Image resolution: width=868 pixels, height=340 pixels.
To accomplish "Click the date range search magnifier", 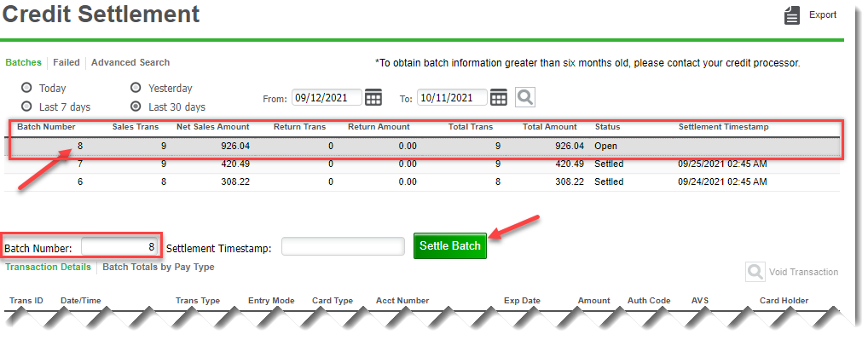I will (x=525, y=97).
